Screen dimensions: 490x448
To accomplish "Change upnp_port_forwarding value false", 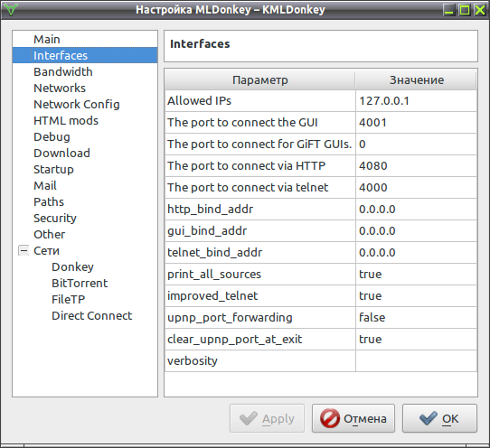I will tap(416, 318).
